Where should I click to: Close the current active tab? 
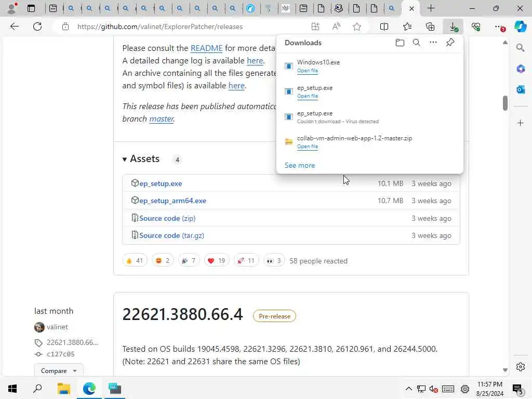tap(411, 8)
